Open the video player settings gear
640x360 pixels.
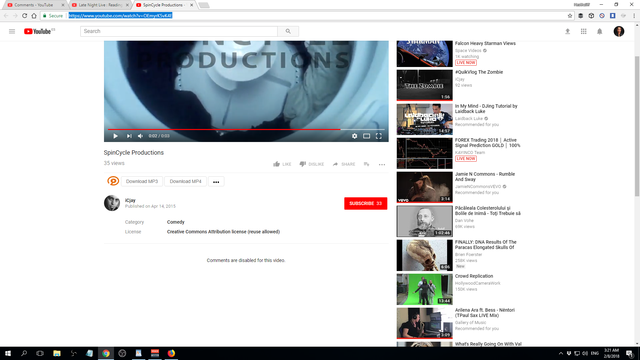pos(354,136)
